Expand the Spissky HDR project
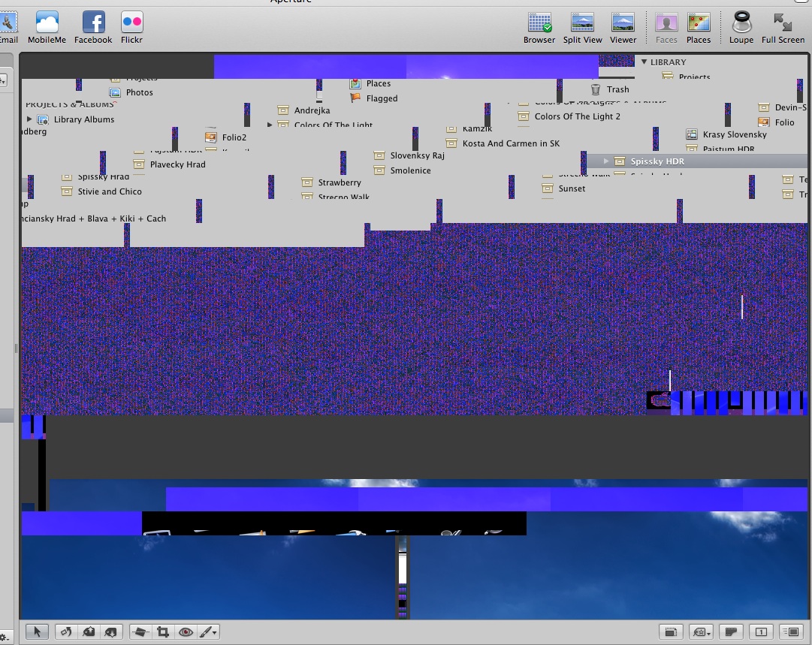The height and width of the screenshot is (645, 812). pyautogui.click(x=606, y=161)
